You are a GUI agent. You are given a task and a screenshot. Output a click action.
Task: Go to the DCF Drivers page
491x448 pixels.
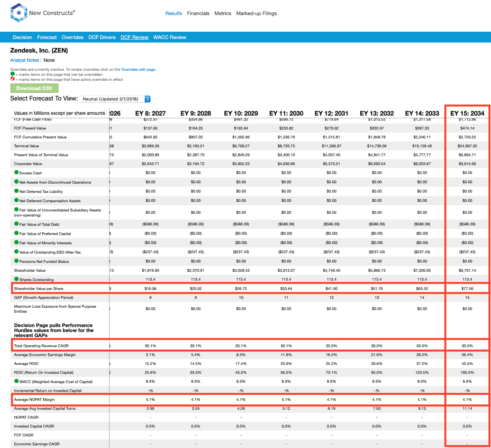102,37
